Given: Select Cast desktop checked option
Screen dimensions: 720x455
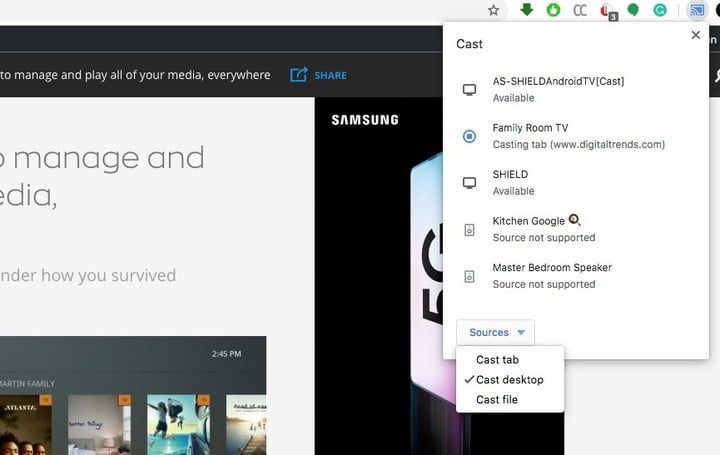Looking at the screenshot, I should pos(509,380).
